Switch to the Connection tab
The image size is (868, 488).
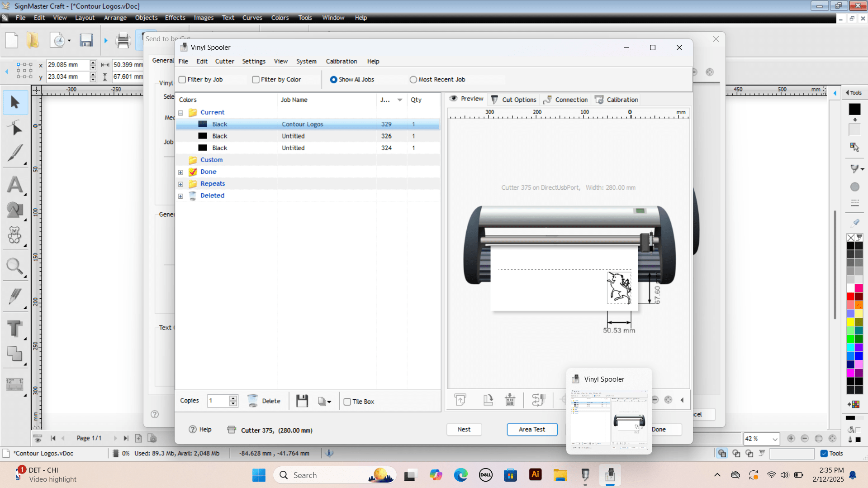tap(566, 100)
